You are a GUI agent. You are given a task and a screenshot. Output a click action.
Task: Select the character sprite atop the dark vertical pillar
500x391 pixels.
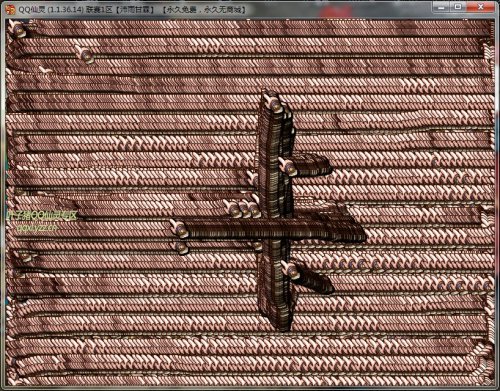[x=275, y=103]
